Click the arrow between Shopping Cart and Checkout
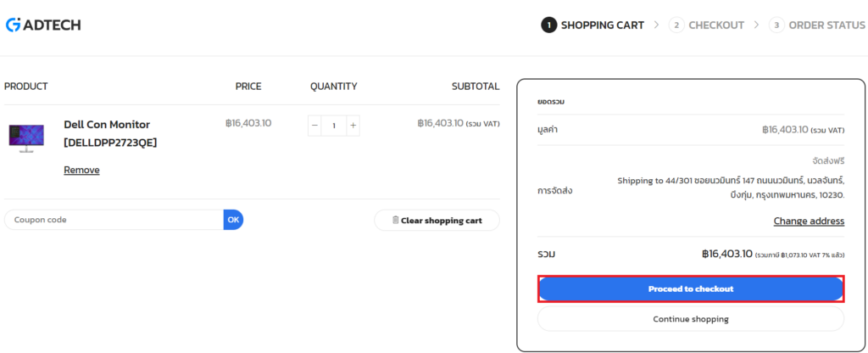Viewport: 868px width, 353px height. pos(656,25)
